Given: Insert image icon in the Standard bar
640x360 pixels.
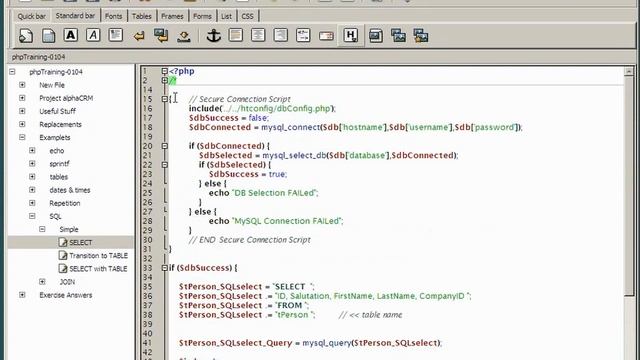Looking at the screenshot, I should coord(376,36).
